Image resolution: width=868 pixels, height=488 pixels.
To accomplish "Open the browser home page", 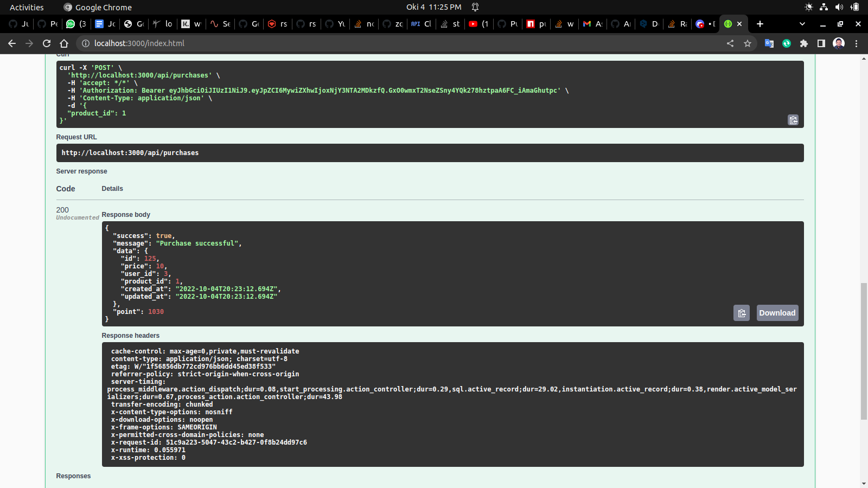I will pos(64,43).
